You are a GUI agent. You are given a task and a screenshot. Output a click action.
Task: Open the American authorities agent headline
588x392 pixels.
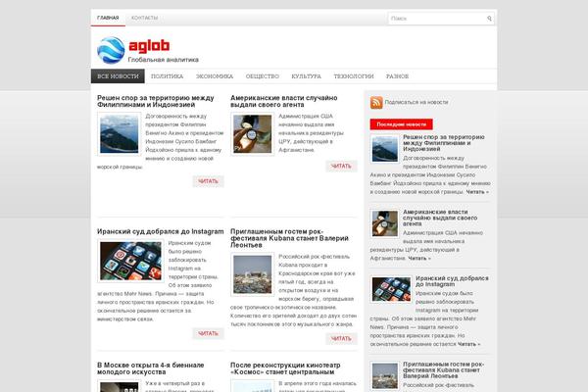283,101
